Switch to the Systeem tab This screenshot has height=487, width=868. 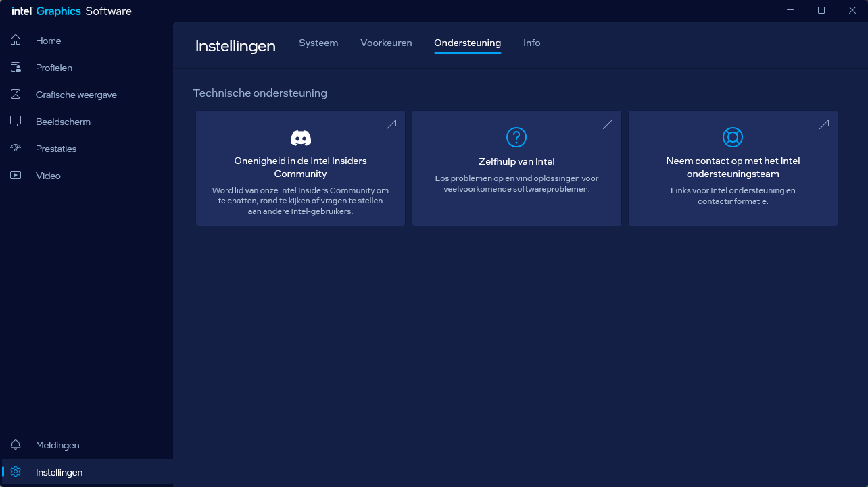318,43
